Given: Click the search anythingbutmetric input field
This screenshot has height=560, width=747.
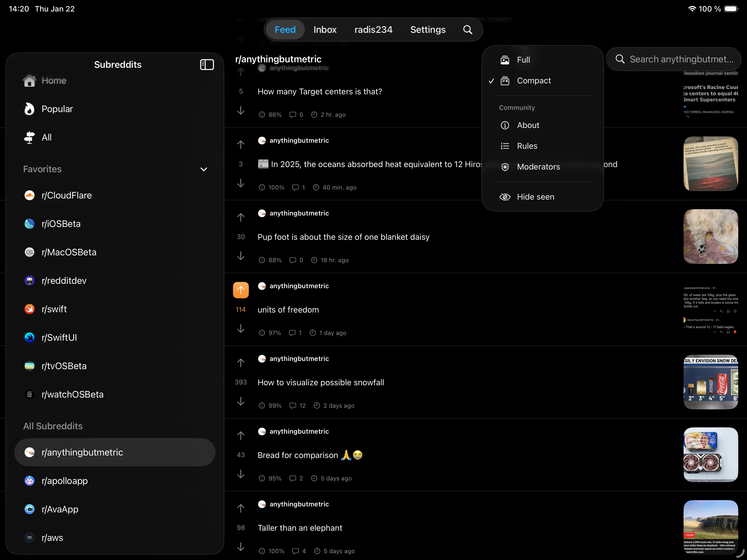Looking at the screenshot, I should 674,59.
